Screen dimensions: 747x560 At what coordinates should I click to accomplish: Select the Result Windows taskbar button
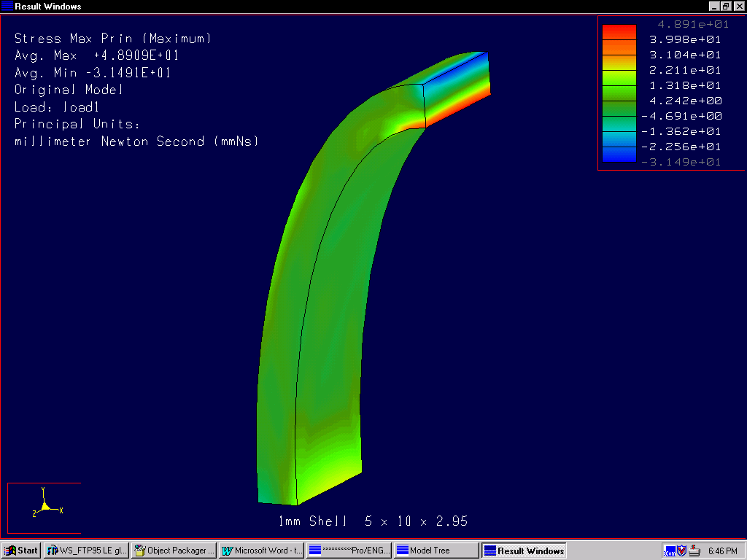(523, 551)
